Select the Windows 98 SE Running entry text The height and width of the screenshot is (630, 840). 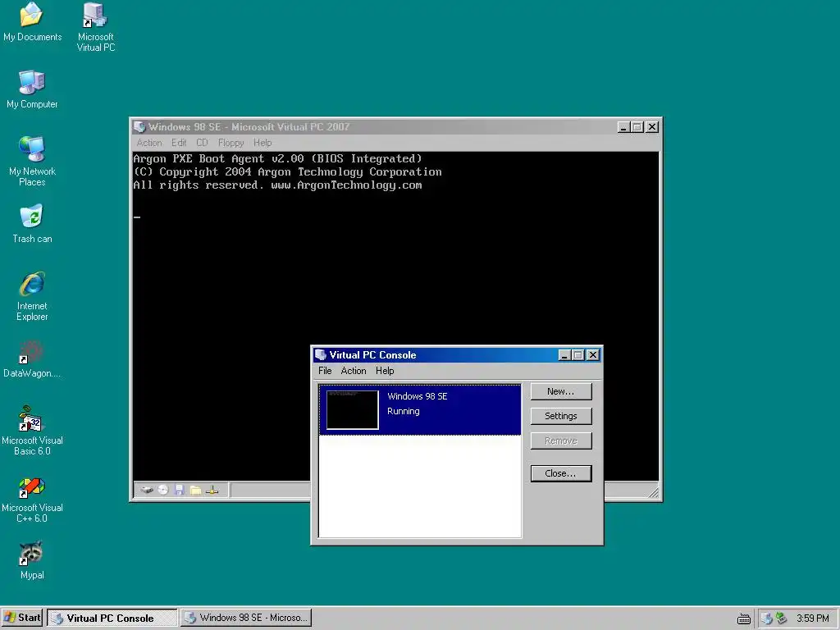418,404
